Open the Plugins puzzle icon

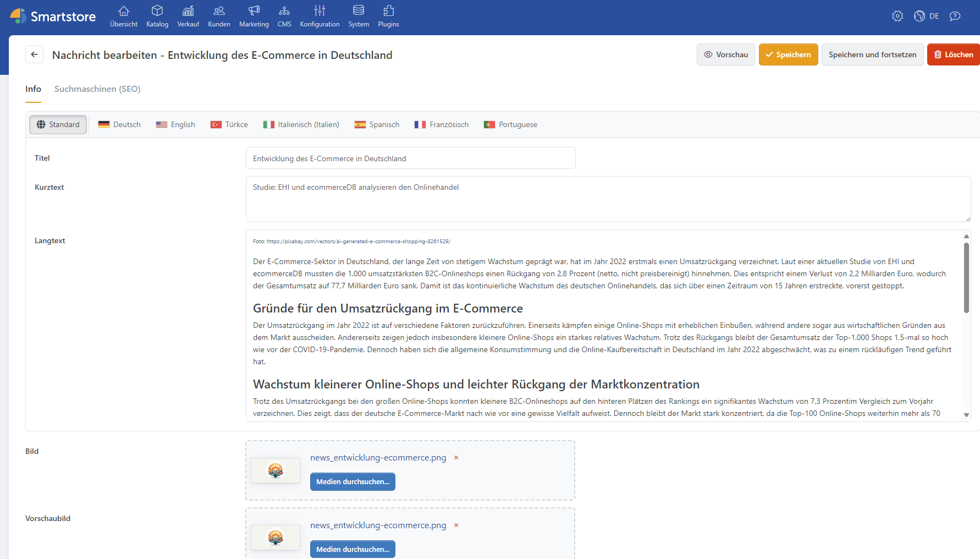(388, 11)
